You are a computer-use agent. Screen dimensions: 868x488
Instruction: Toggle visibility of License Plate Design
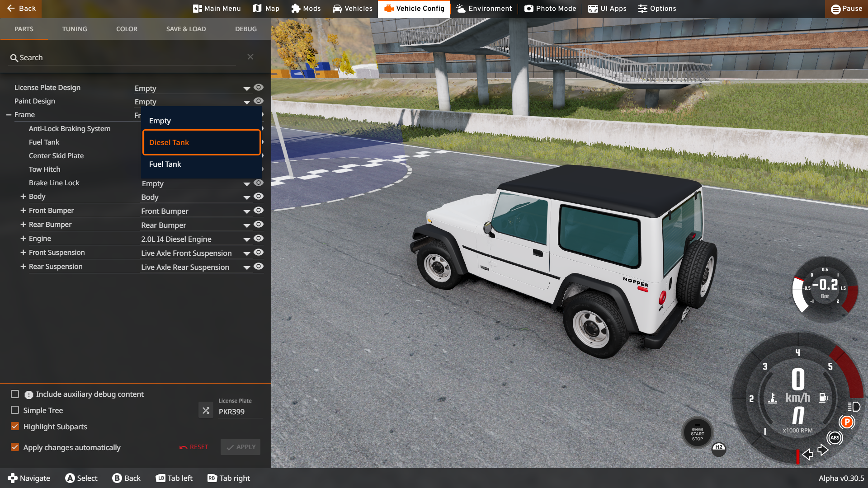click(x=259, y=88)
